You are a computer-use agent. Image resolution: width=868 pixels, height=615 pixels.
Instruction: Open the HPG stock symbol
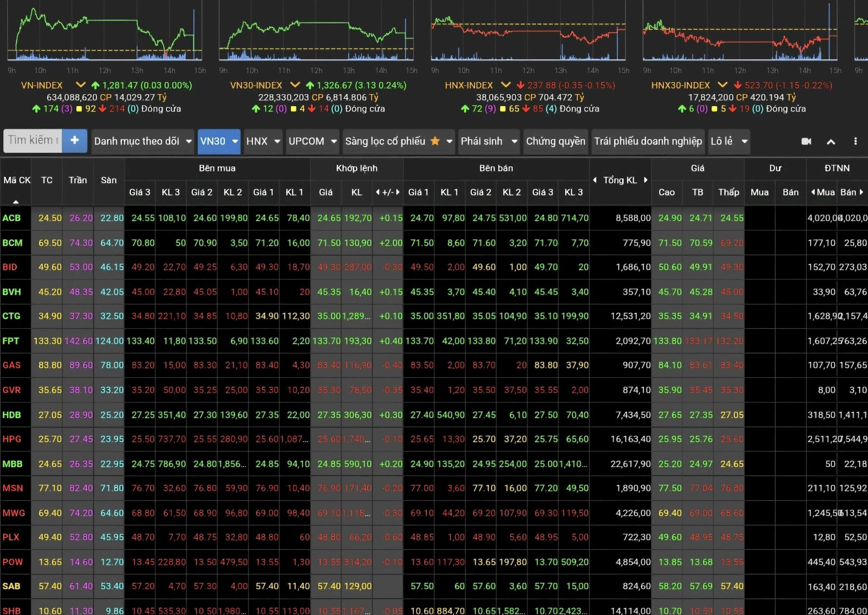(12, 439)
